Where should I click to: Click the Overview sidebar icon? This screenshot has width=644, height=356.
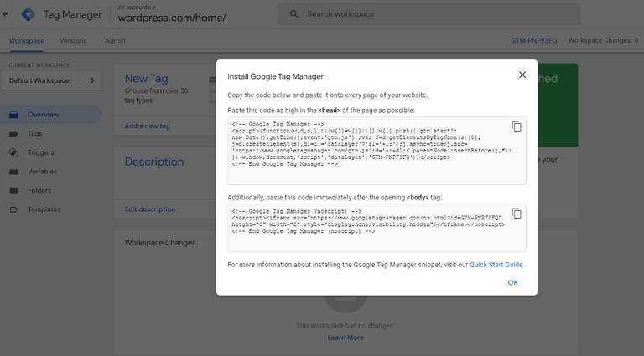click(x=13, y=115)
